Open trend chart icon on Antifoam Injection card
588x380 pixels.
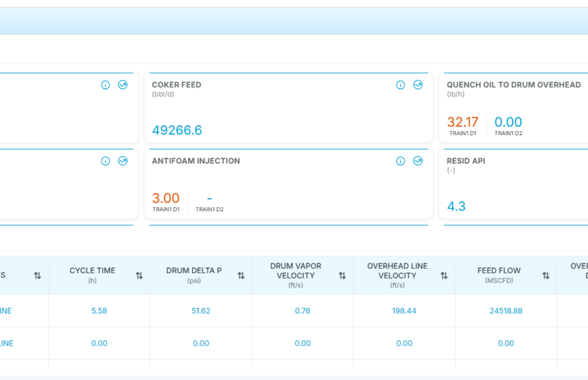click(418, 161)
